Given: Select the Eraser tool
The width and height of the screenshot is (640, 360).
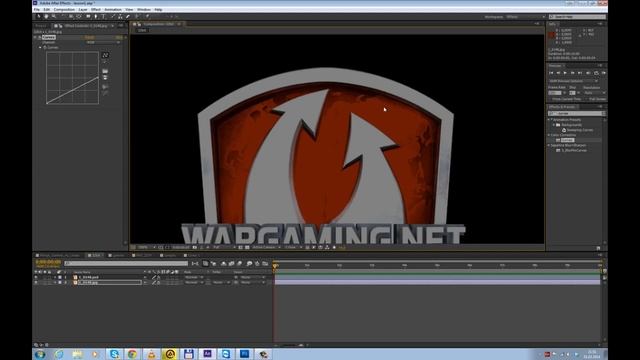Looking at the screenshot, I should coord(128,16).
